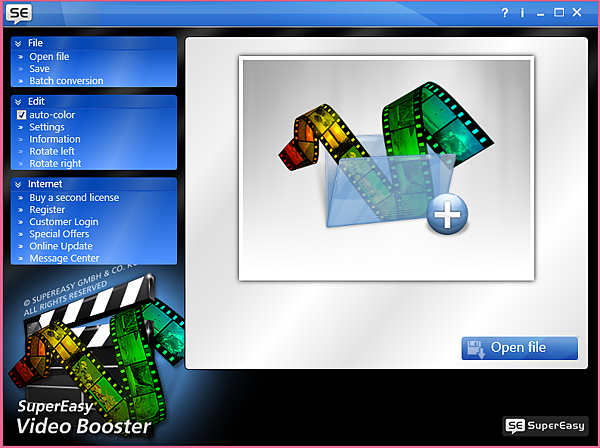The height and width of the screenshot is (448, 600).
Task: Toggle the auto-color checkbox
Action: click(x=21, y=115)
